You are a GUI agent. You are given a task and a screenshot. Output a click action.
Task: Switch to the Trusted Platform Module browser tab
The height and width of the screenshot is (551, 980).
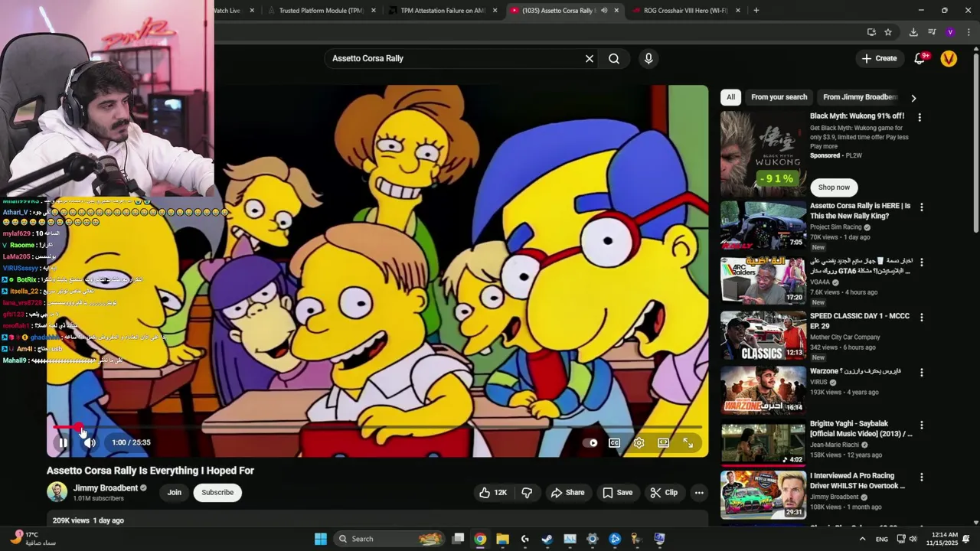tap(320, 11)
